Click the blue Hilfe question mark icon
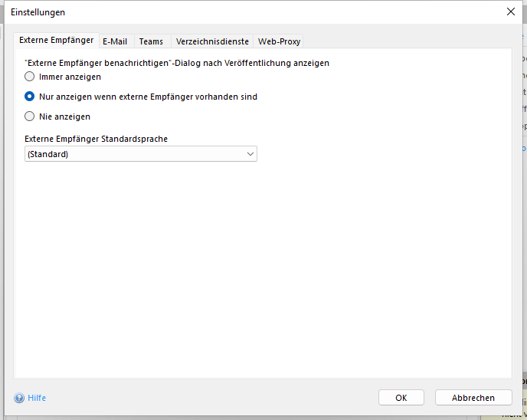This screenshot has width=527, height=420. coord(19,398)
